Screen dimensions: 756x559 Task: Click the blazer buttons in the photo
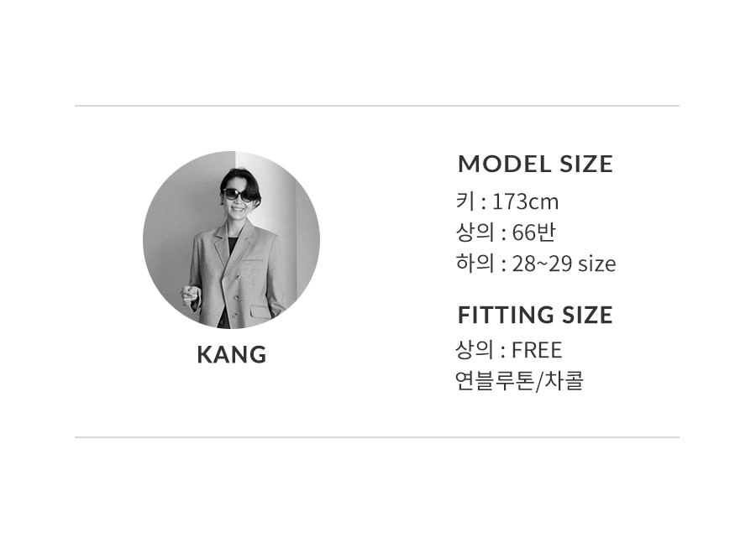[x=235, y=295]
